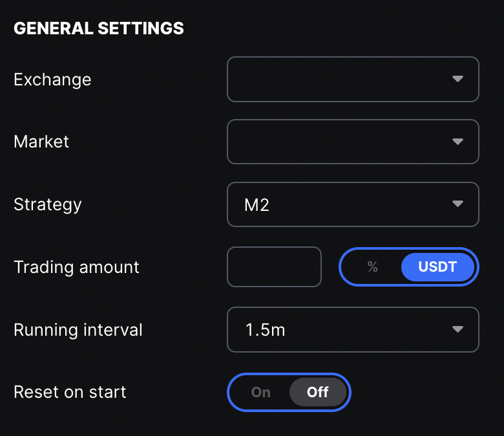504x436 pixels.
Task: Click the Reset on start label
Action: (70, 392)
